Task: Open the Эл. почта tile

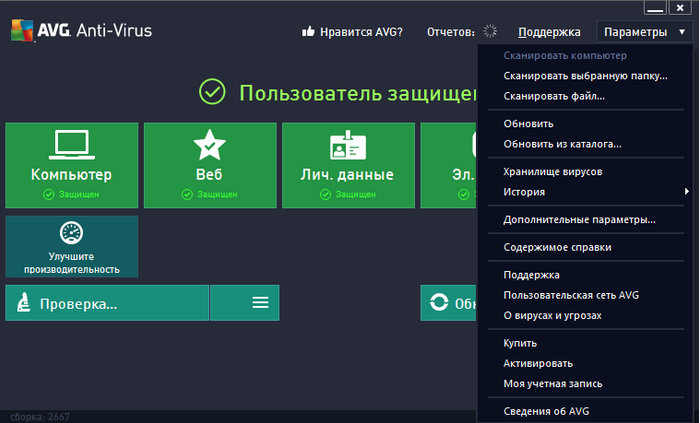Action: 449,165
